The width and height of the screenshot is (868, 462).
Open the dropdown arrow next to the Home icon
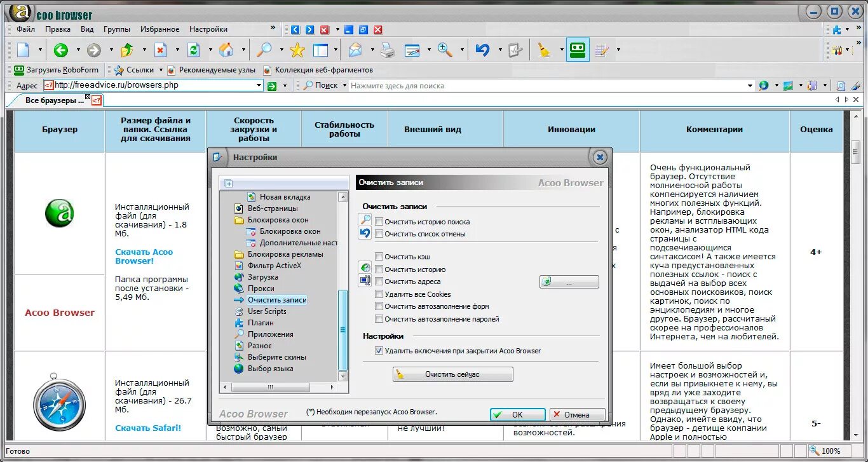(243, 50)
